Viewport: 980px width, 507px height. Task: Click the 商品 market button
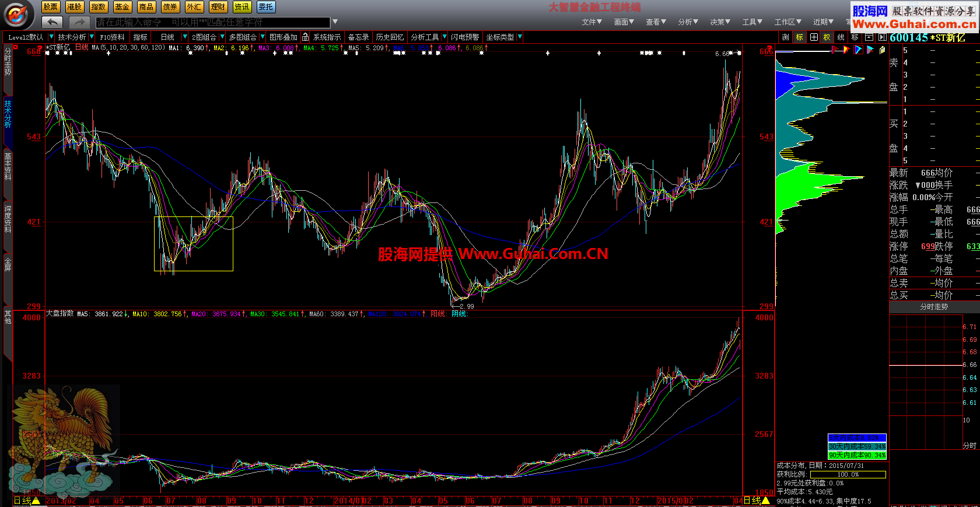tap(146, 7)
